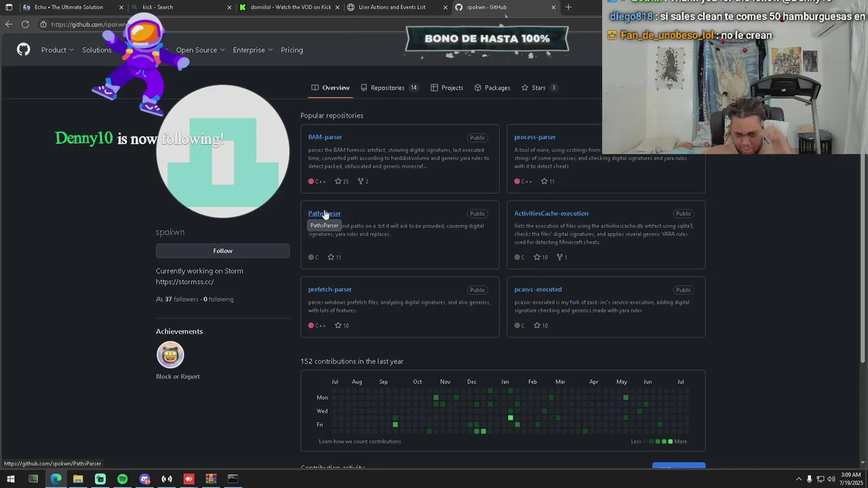
Task: Open a new browser tab with plus icon
Action: click(568, 7)
